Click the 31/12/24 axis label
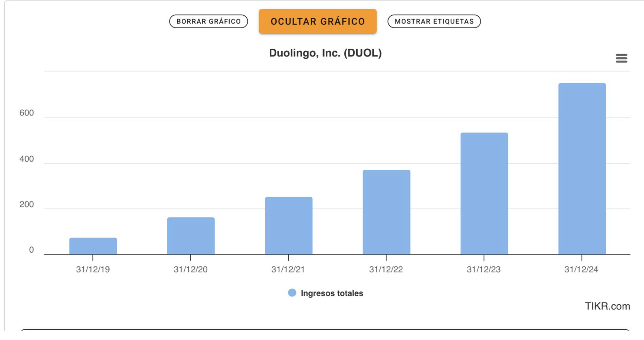Screen dimensions: 644x340 pyautogui.click(x=581, y=269)
